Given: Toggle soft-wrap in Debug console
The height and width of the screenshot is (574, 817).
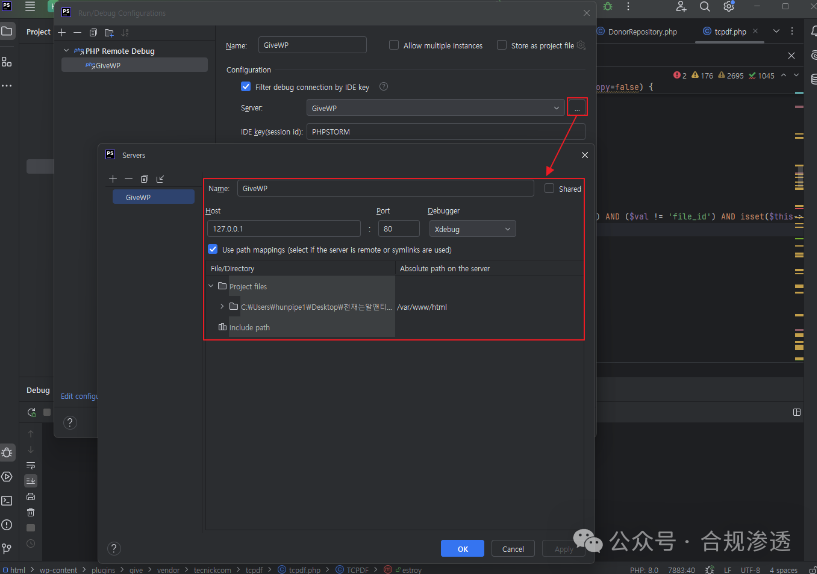Looking at the screenshot, I should [31, 465].
